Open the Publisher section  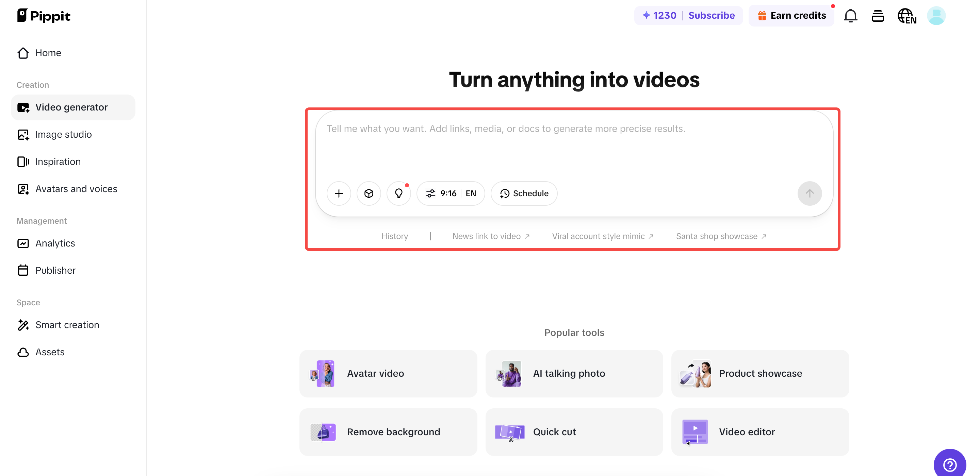[55, 270]
